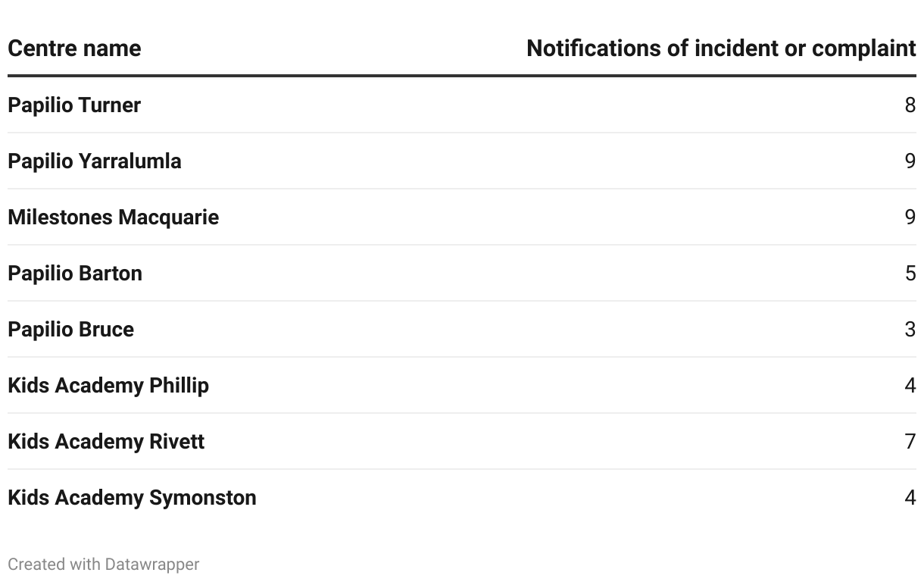924x582 pixels.
Task: Click the value 3 for Papilio Bruce
Action: tap(910, 329)
